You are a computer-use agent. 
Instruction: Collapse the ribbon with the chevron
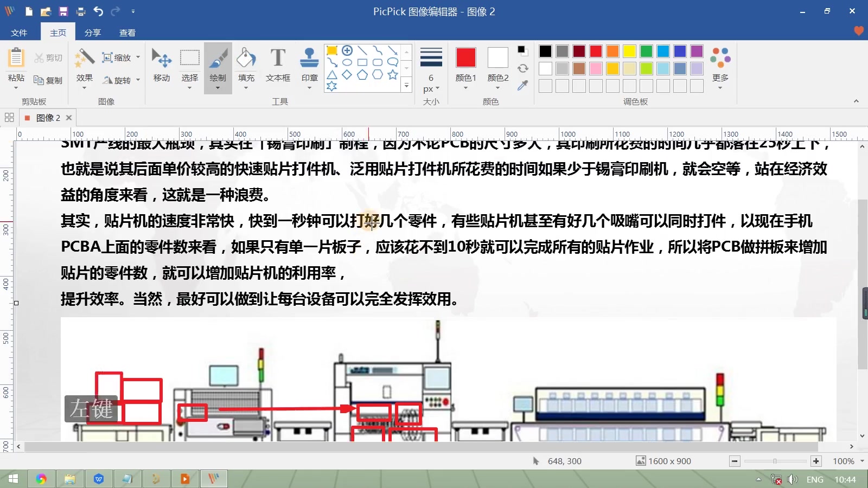coord(856,101)
